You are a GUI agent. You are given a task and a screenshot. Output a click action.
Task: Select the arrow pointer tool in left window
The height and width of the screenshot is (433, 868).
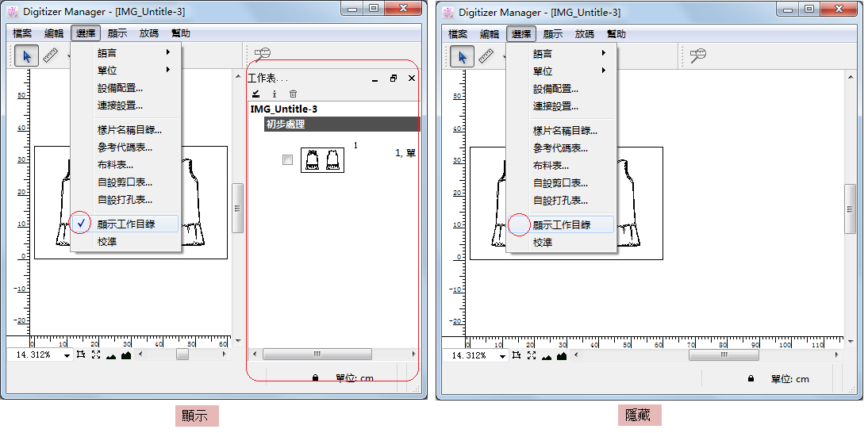[27, 56]
